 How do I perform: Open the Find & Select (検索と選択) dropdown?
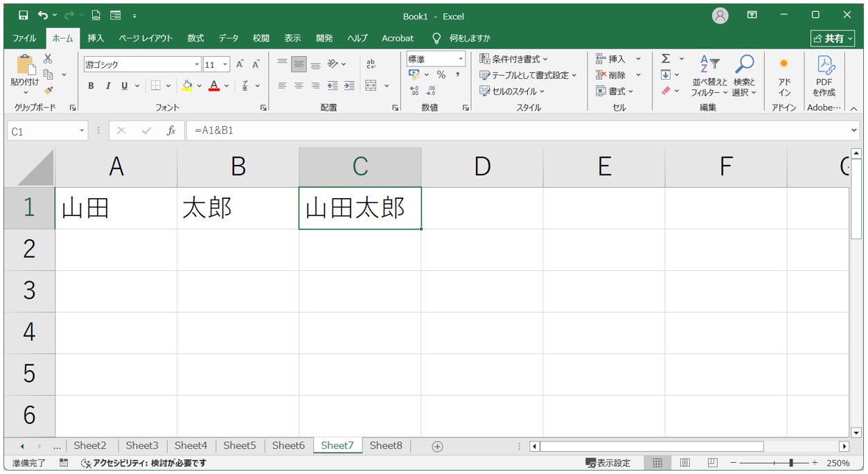(745, 76)
